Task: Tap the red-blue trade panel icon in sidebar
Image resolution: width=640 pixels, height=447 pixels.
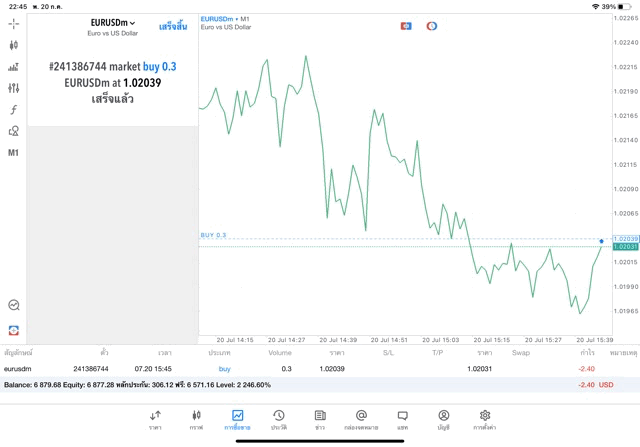Action: 13,330
